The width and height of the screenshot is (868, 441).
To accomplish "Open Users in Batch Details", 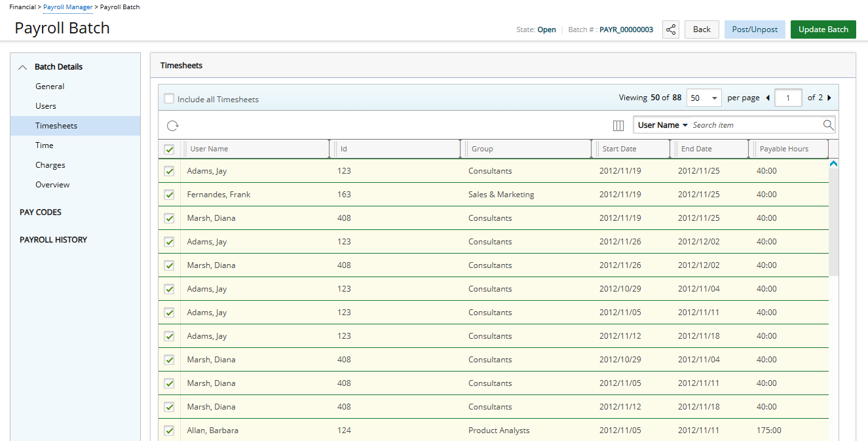I will pos(46,106).
